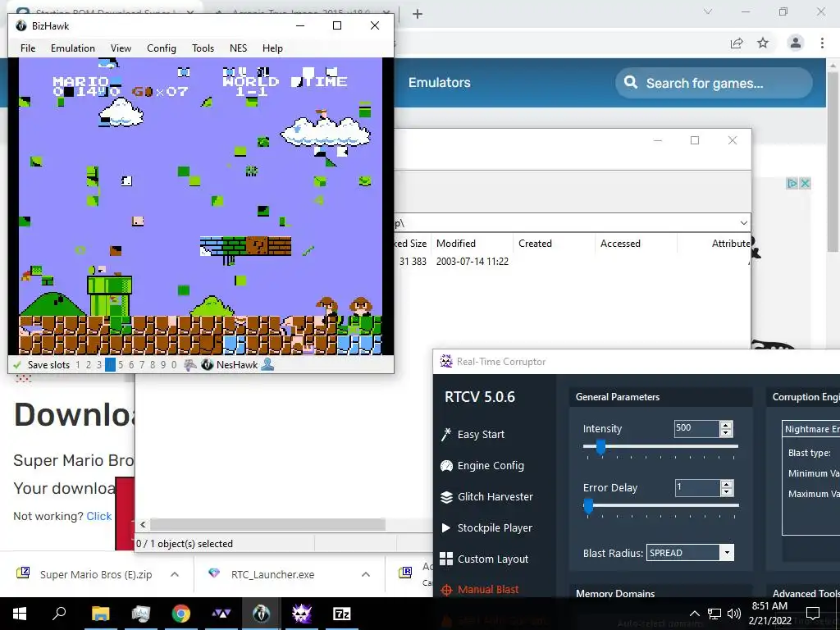Image resolution: width=840 pixels, height=630 pixels.
Task: Click the left scroll arrow in 7-Zip list
Action: (x=143, y=524)
